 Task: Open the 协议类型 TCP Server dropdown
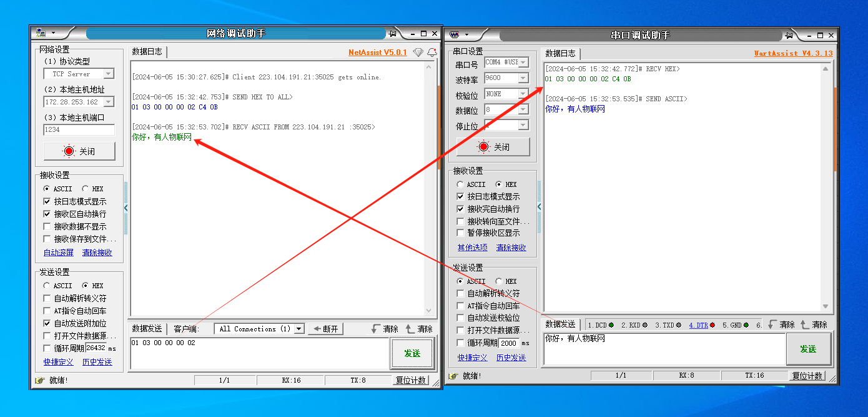[x=108, y=74]
